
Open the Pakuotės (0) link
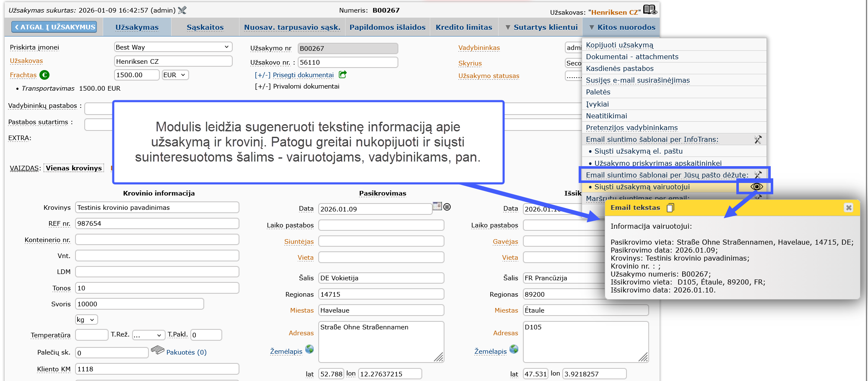click(x=186, y=352)
